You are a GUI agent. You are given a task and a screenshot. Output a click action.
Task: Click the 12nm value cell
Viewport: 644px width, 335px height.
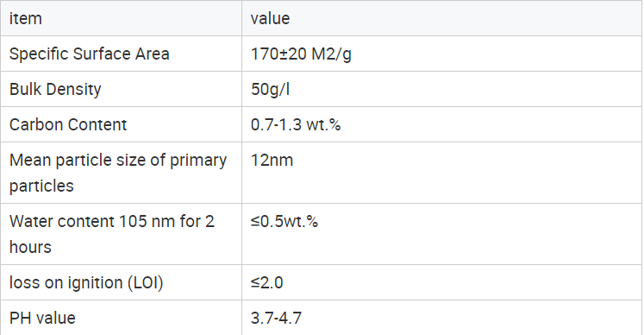[x=442, y=173]
